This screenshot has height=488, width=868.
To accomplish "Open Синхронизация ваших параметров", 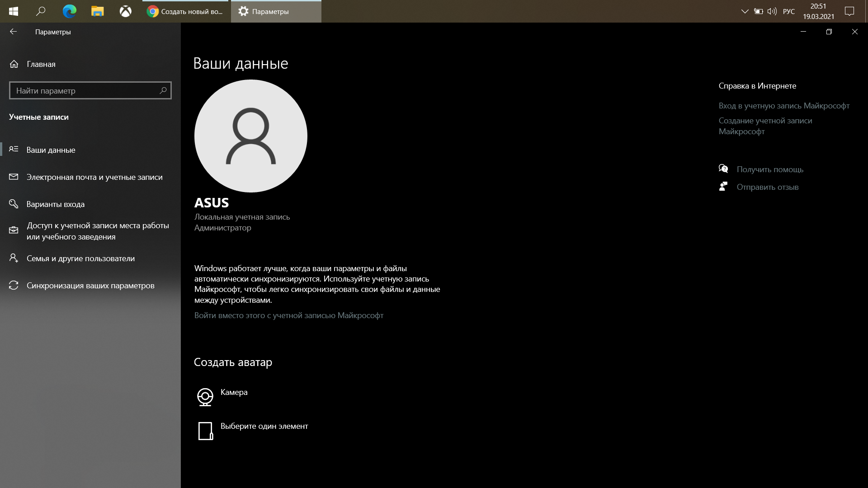I will pyautogui.click(x=90, y=286).
